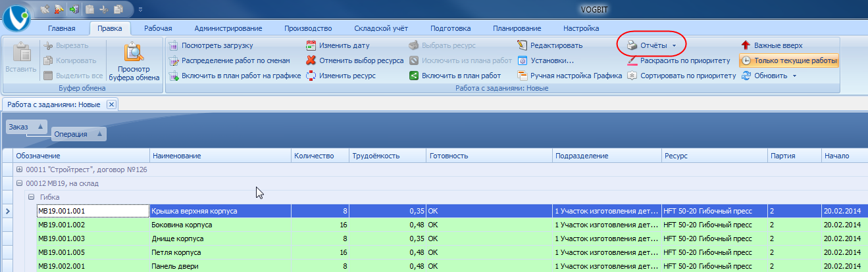This screenshot has height=272, width=868.
Task: Select the Боковина корпуса cell
Action: pos(220,225)
